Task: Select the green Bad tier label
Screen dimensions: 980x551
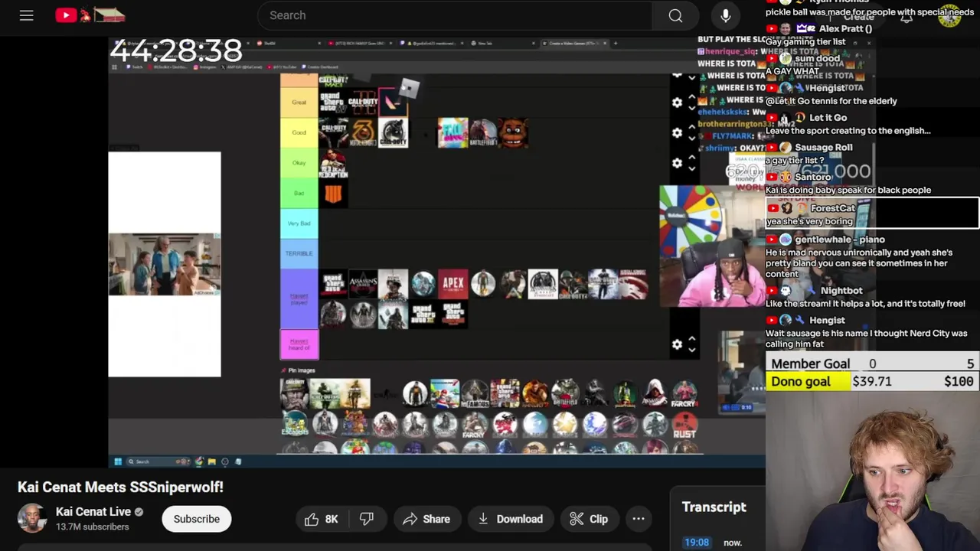Action: (299, 193)
